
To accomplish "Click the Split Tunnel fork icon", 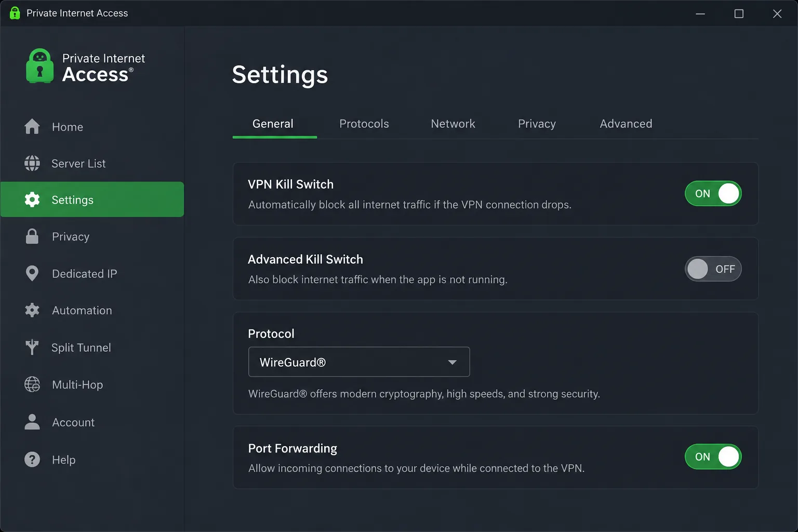I will [32, 347].
